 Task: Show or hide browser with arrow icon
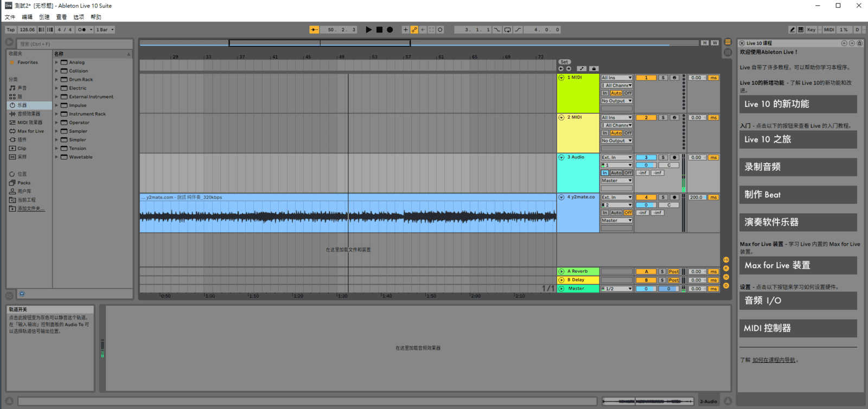click(x=9, y=42)
